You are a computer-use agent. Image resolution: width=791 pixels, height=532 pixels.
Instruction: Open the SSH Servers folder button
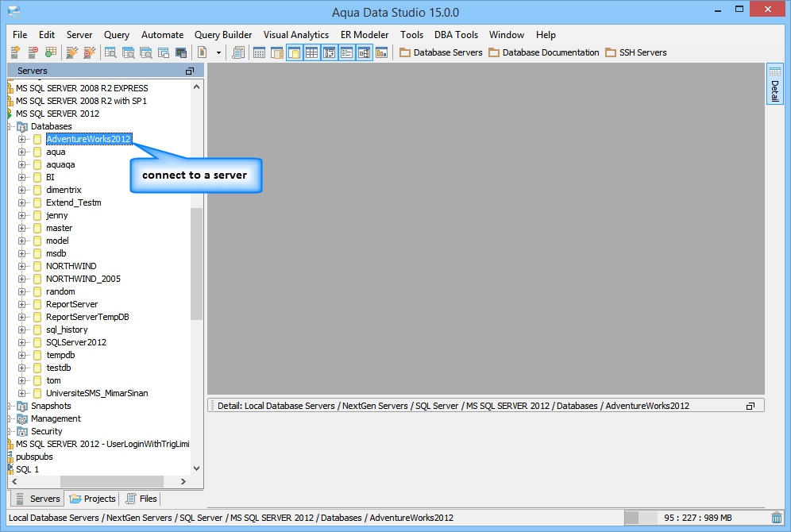tap(635, 52)
